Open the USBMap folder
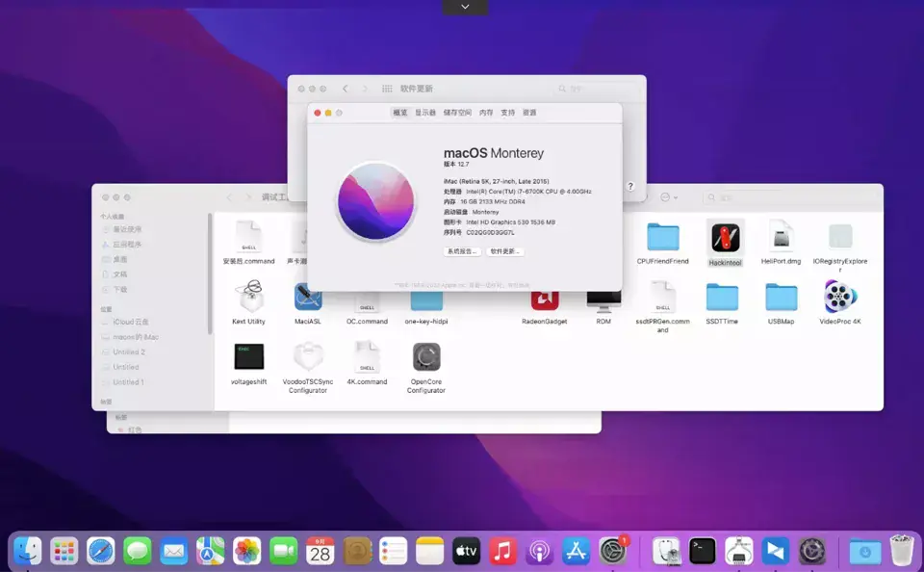 pos(781,298)
